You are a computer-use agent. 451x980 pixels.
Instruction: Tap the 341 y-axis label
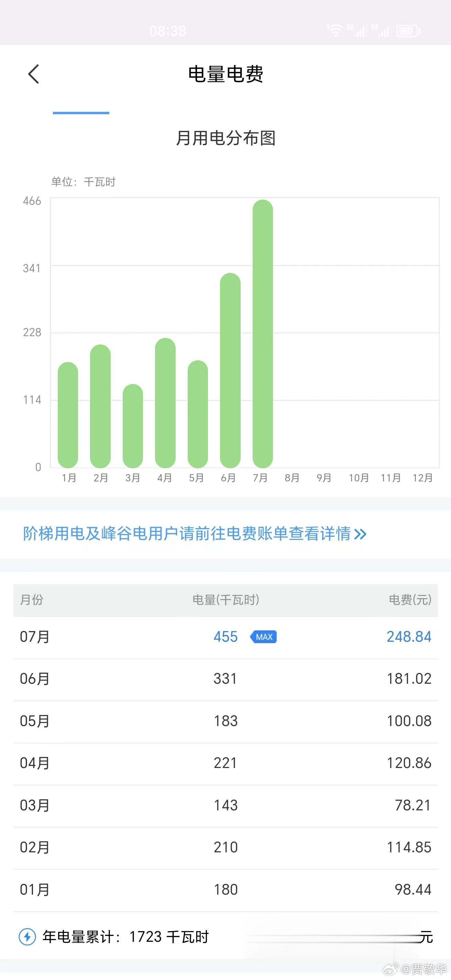[32, 268]
